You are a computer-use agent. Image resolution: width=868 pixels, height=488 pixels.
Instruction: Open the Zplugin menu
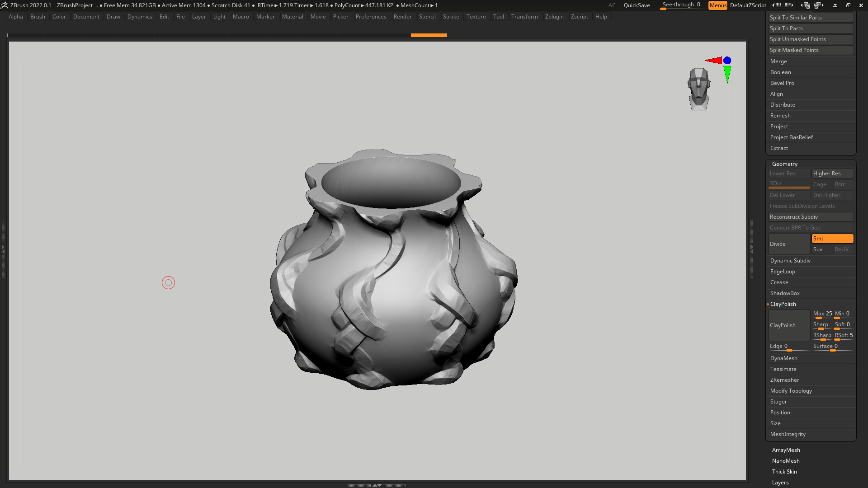coord(554,17)
